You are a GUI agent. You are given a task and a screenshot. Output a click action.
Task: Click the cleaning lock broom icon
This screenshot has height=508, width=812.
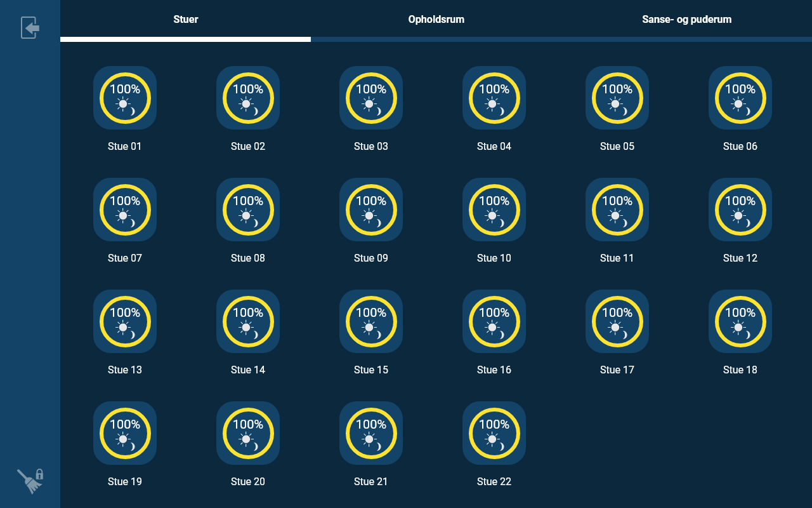click(30, 481)
